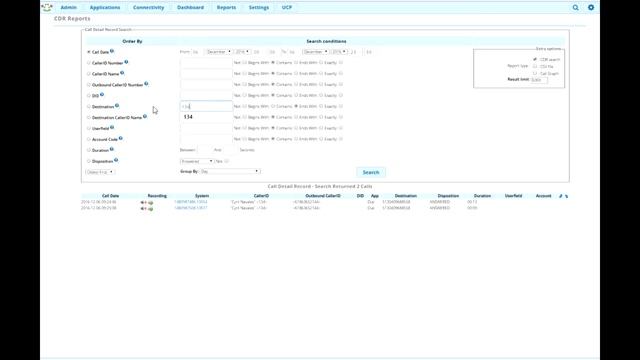
Task: Show help tooltip for Call Date
Action: [x=112, y=51]
